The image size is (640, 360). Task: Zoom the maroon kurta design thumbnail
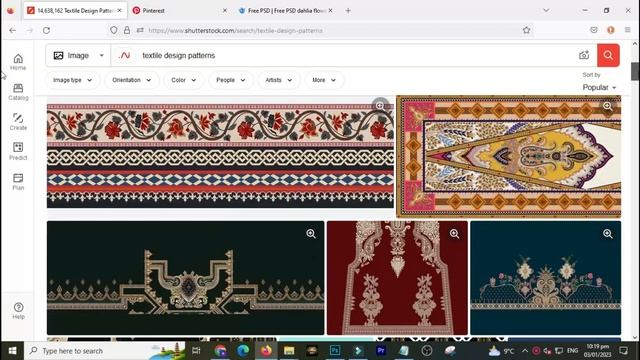point(454,233)
